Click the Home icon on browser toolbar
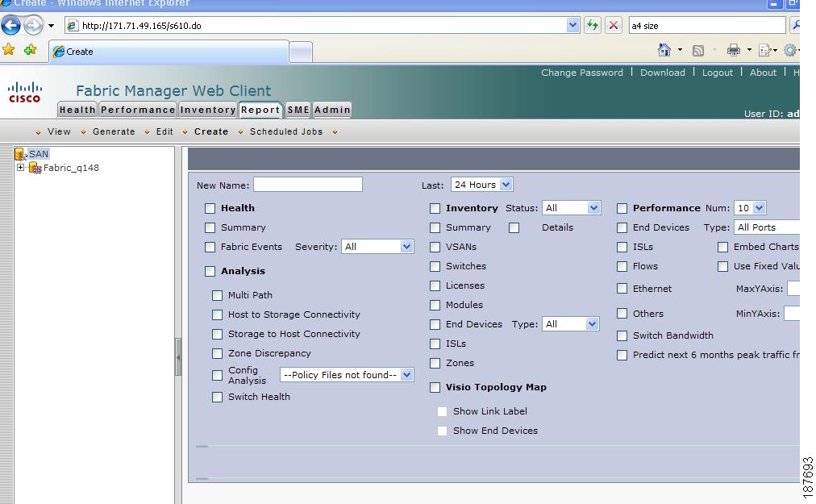 click(664, 49)
